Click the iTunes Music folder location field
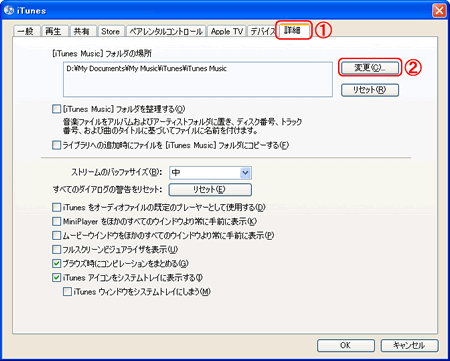 click(x=198, y=79)
